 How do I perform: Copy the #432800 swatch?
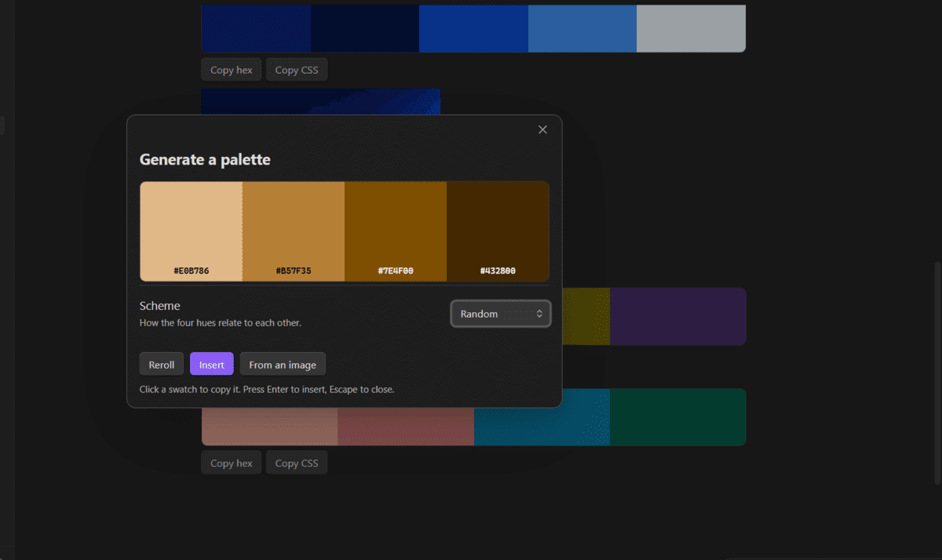click(x=498, y=231)
